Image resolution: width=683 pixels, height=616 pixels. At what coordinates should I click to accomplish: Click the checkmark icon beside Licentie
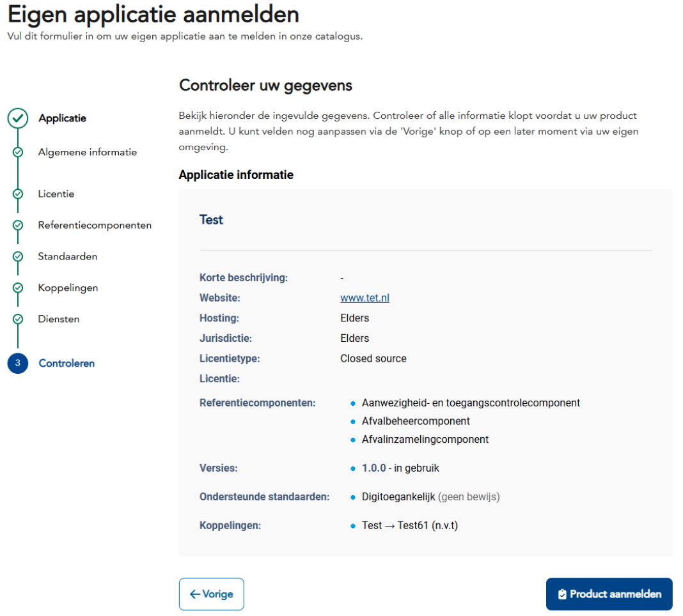pyautogui.click(x=18, y=194)
